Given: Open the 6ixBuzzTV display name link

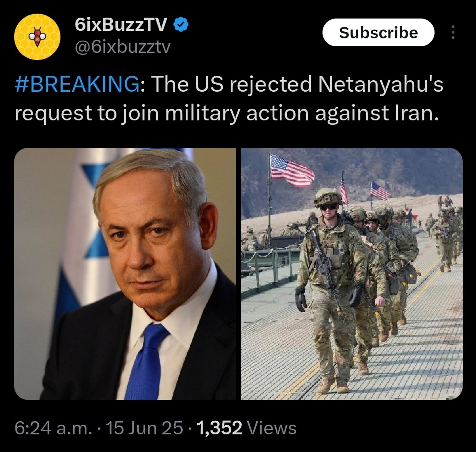Looking at the screenshot, I should tap(121, 24).
